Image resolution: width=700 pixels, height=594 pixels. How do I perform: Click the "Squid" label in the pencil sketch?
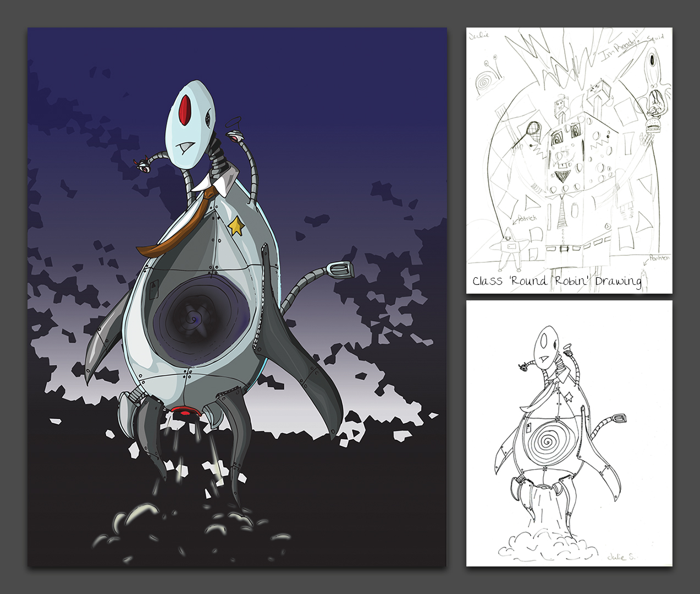coord(655,39)
